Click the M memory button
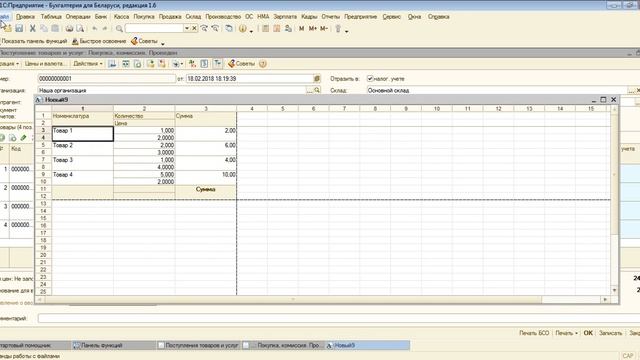This screenshot has width=640, height=360. tap(302, 29)
